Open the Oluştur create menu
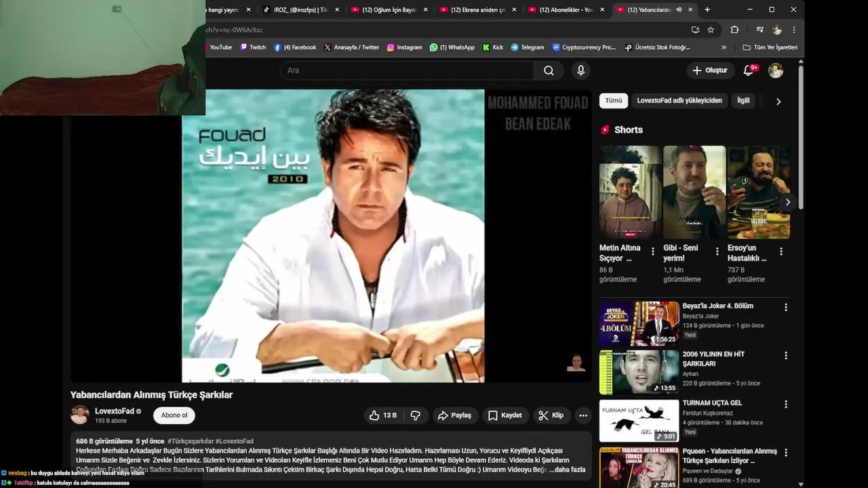The width and height of the screenshot is (868, 488). [710, 70]
